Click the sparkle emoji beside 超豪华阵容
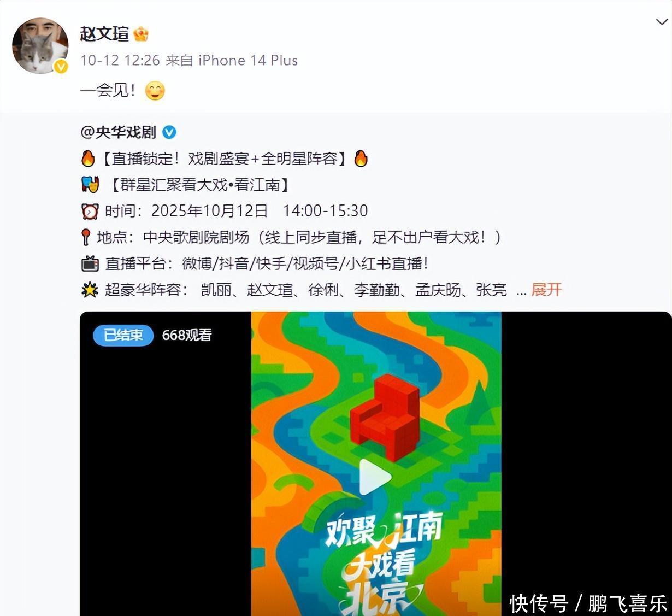The width and height of the screenshot is (672, 616). pos(90,290)
